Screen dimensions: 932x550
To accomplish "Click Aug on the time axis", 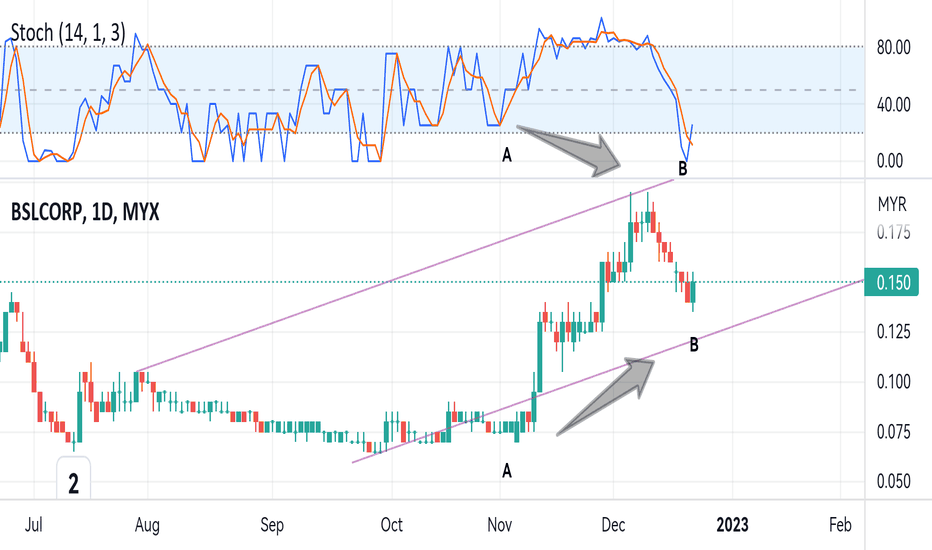I will (147, 526).
